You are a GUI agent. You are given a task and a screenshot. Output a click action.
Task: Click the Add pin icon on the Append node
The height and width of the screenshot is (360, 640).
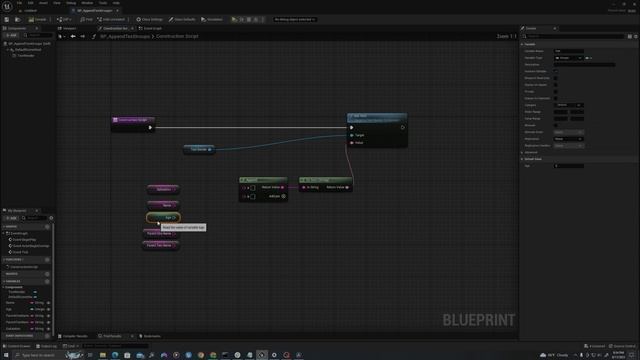point(284,196)
